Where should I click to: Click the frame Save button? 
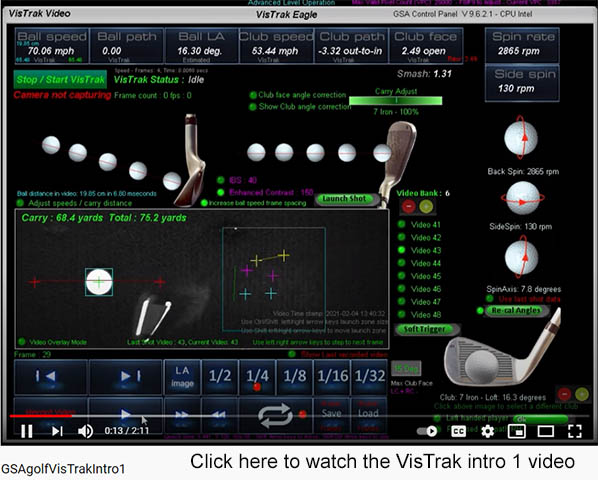(331, 415)
